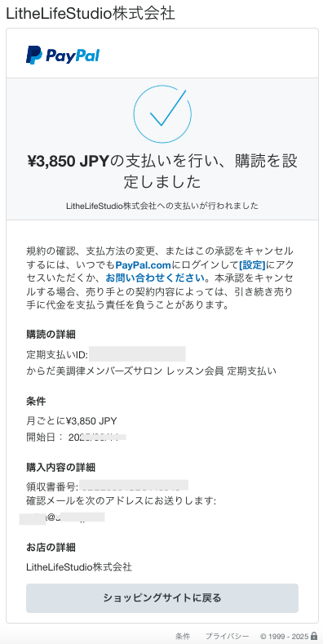Open the 条件 terms link in the footer
The image size is (323, 644).
coord(183,636)
